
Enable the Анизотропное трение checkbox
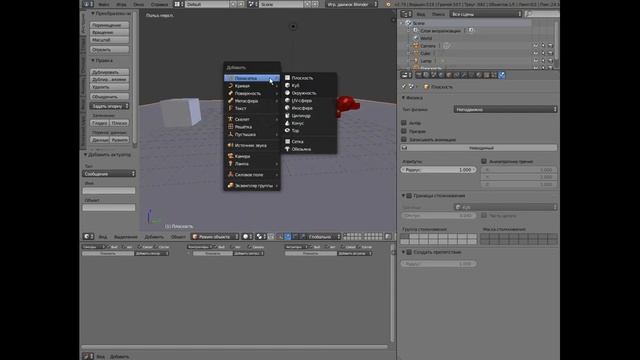(x=484, y=161)
